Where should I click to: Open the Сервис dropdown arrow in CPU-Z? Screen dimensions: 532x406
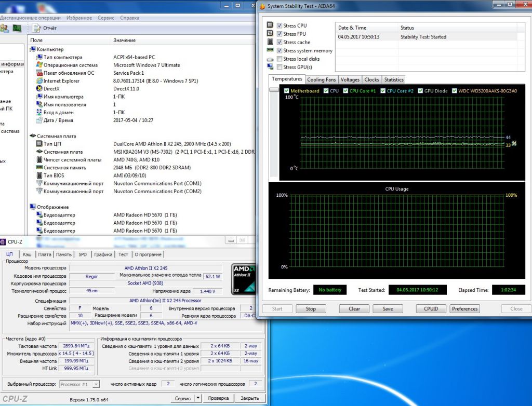198,398
